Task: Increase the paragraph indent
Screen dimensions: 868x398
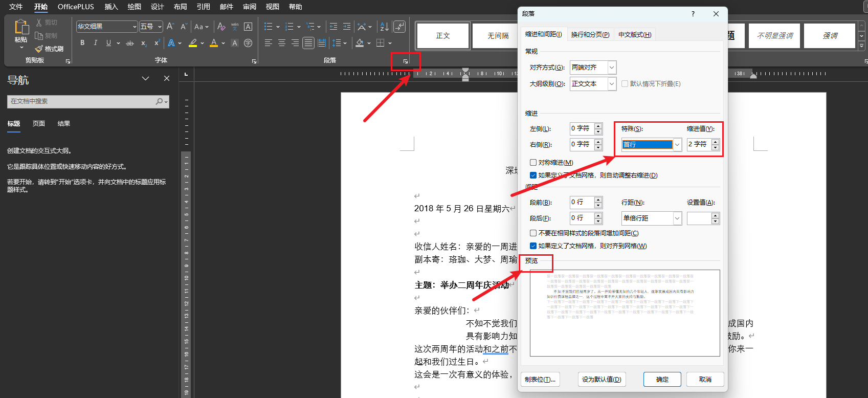Action: pyautogui.click(x=347, y=26)
